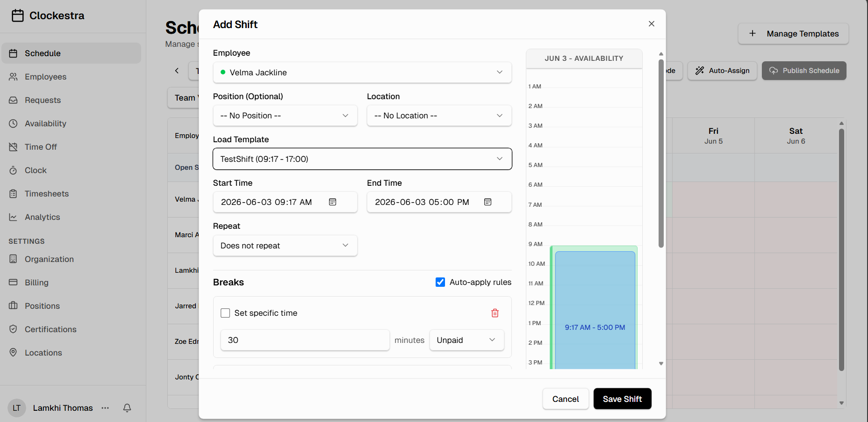Click the Requests inbox icon
Viewport: 868px width, 422px height.
click(x=13, y=100)
